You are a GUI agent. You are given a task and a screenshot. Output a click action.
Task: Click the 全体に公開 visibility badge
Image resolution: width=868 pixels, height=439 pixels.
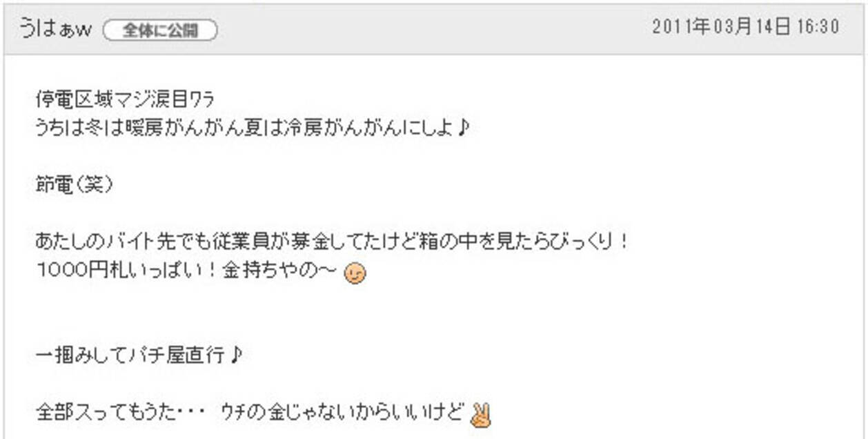tap(160, 30)
